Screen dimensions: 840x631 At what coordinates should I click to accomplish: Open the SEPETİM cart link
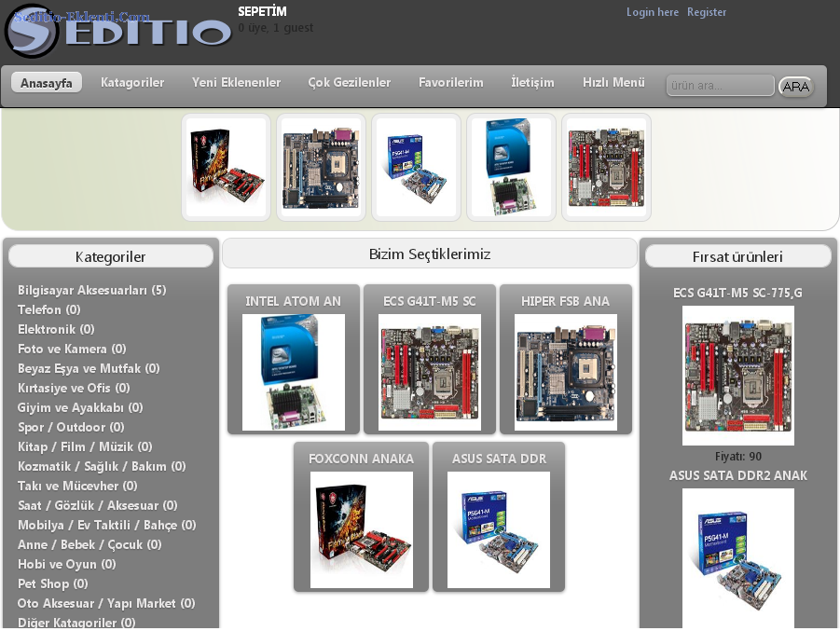click(262, 11)
